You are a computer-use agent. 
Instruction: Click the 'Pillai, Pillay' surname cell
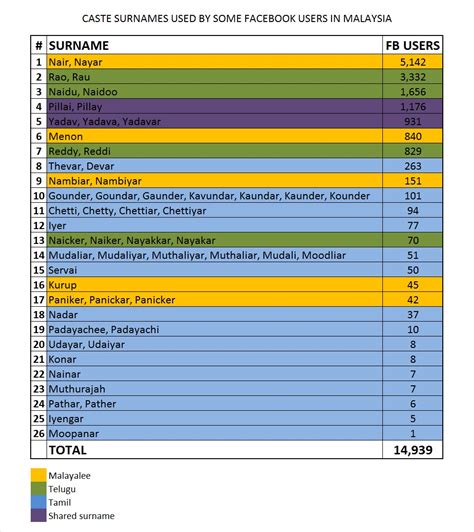click(214, 107)
